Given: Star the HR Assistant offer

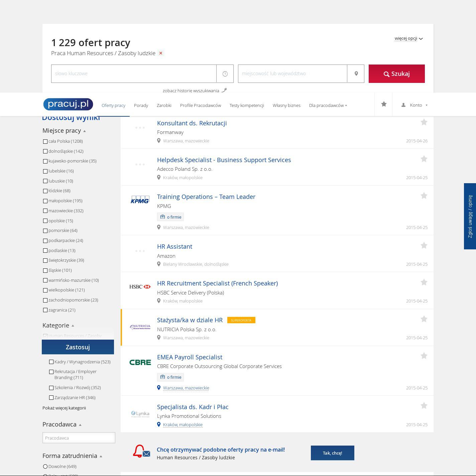Looking at the screenshot, I should (424, 246).
